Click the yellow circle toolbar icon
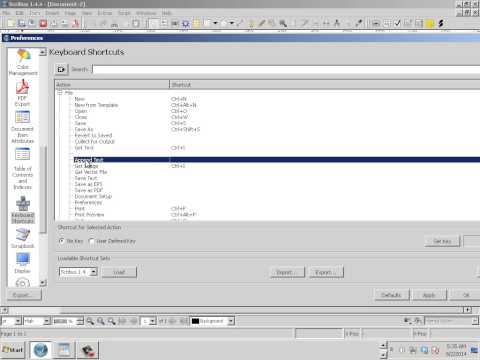480x360 pixels. click(430, 23)
